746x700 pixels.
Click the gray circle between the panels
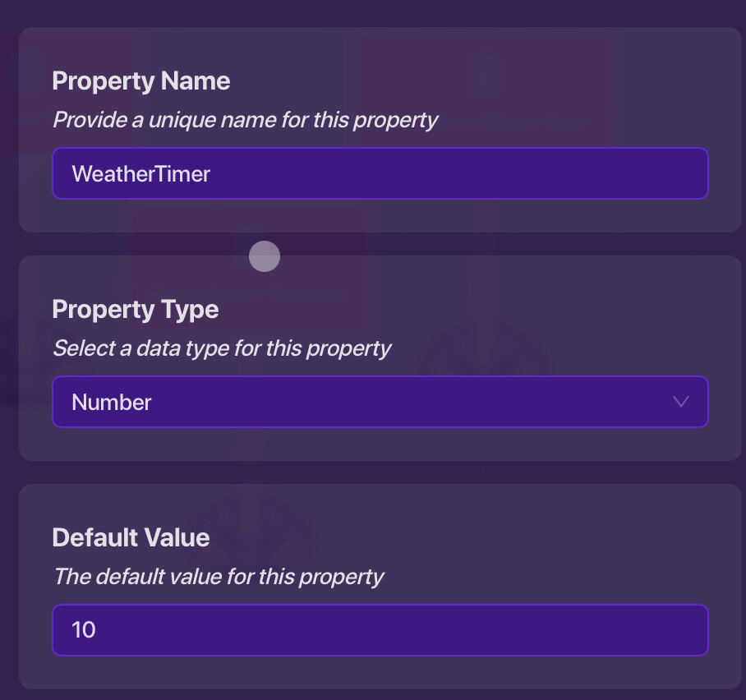point(265,256)
